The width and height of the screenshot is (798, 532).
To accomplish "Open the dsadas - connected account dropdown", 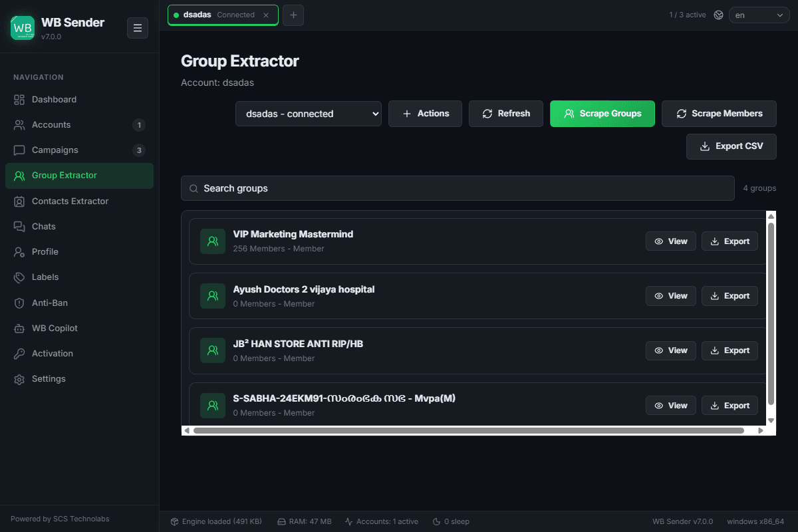I will click(309, 114).
